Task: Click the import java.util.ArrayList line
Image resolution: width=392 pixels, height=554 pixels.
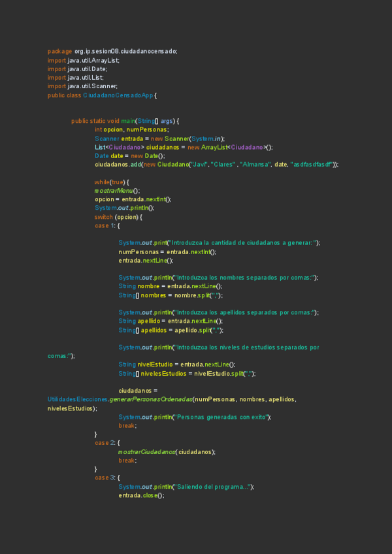Action: (83, 59)
